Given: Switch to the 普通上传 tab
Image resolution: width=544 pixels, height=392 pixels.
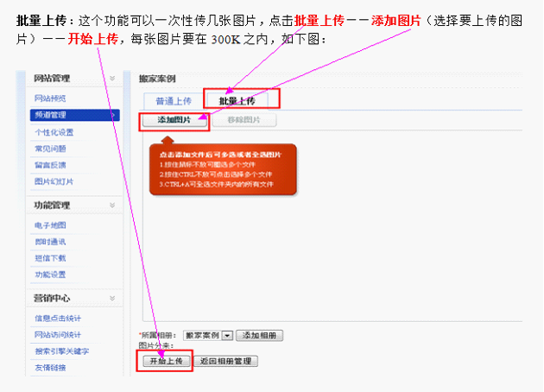Looking at the screenshot, I should tap(174, 101).
